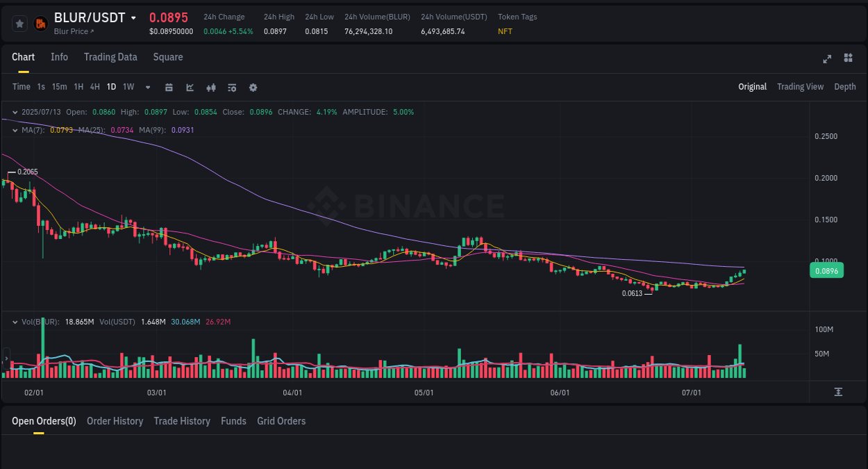Viewport: 868px width, 469px height.
Task: Open the date range picker icon
Action: coord(169,86)
